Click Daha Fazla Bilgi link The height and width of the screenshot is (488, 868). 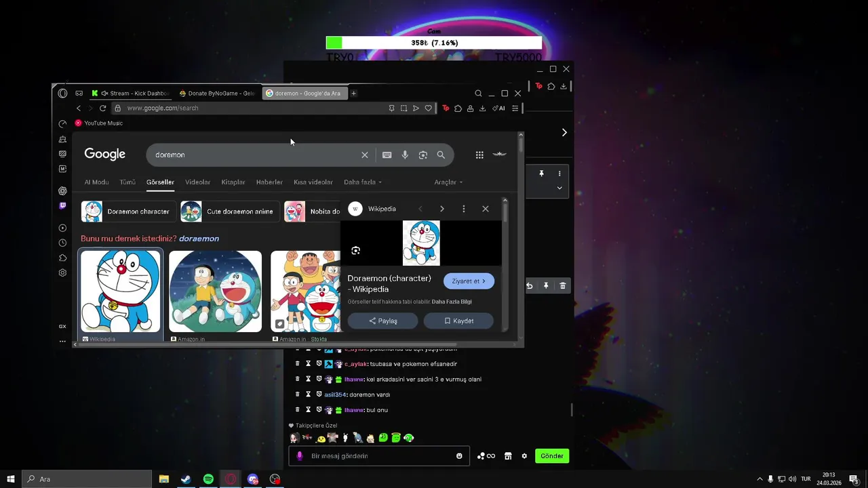pyautogui.click(x=452, y=302)
